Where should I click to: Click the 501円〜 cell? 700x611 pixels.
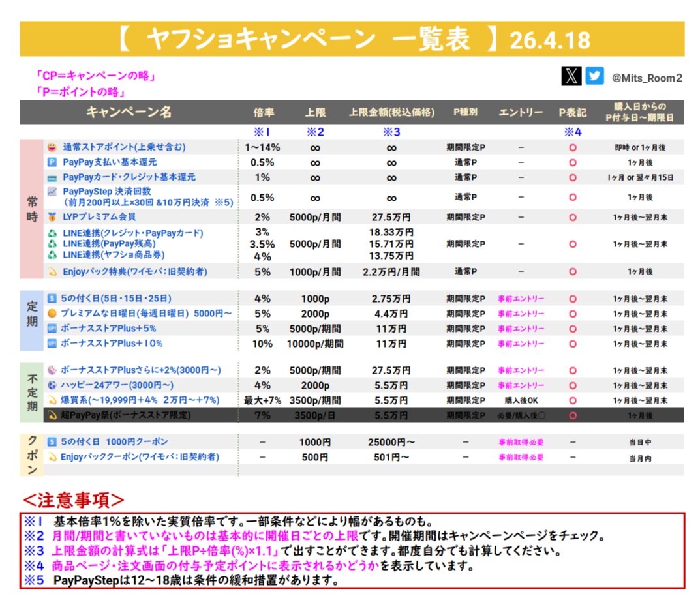tap(391, 458)
